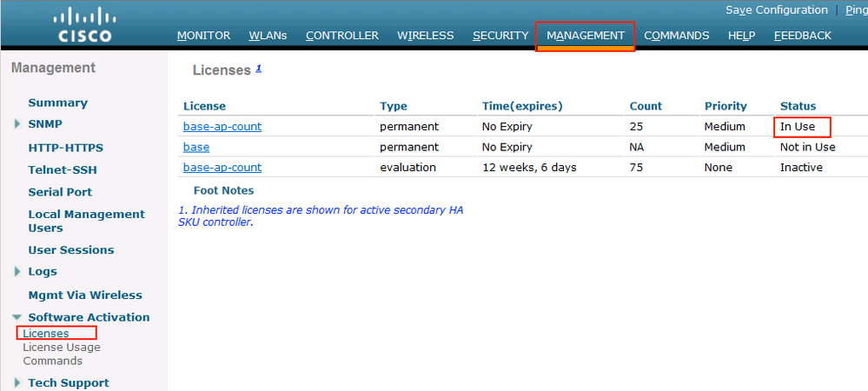The width and height of the screenshot is (868, 391).
Task: Click the Save Configuration link
Action: pyautogui.click(x=777, y=10)
